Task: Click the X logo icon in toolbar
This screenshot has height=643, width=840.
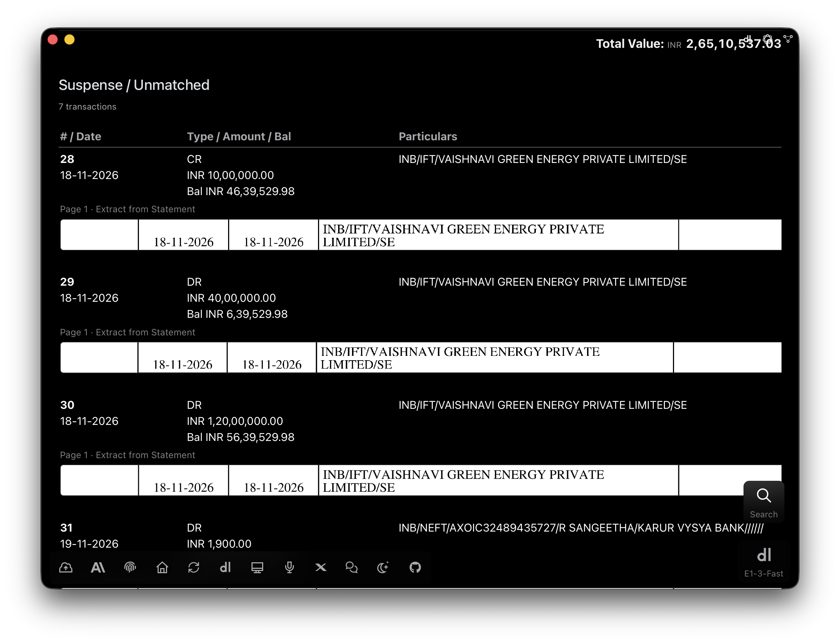Action: tap(321, 567)
